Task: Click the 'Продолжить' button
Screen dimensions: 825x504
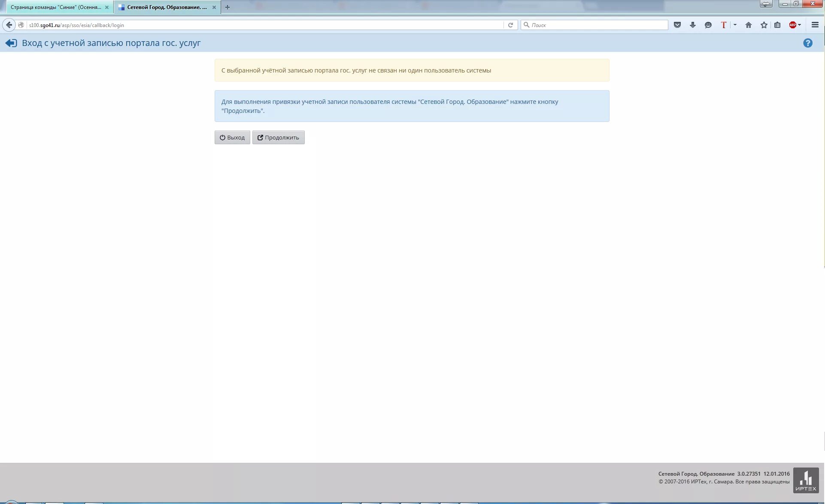Action: [279, 137]
